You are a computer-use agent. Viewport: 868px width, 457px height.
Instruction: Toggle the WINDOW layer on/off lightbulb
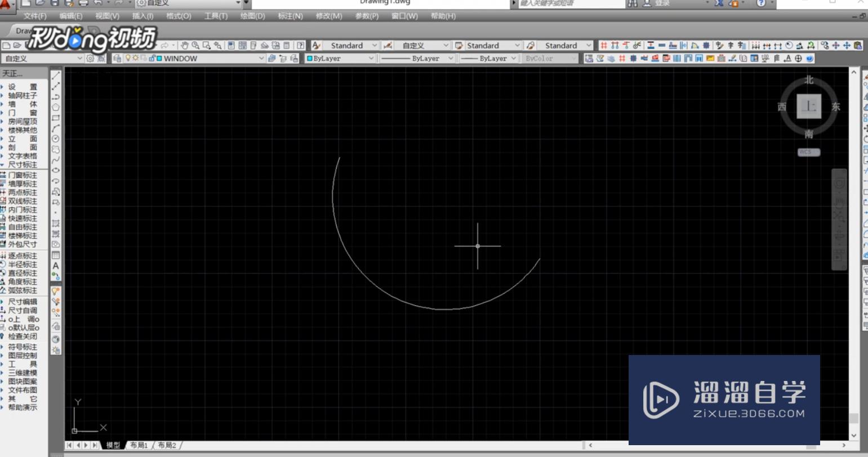coord(128,58)
